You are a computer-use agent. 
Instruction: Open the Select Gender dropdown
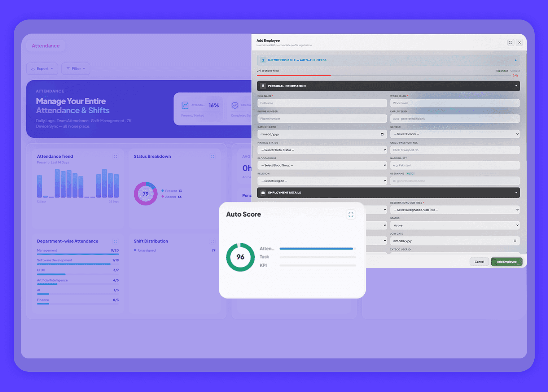[x=455, y=134]
